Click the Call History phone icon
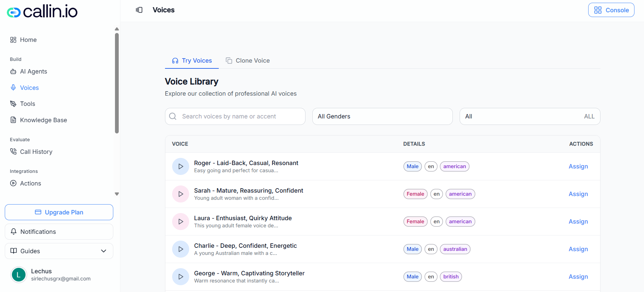Screen dimensions: 644x292 pos(13,151)
